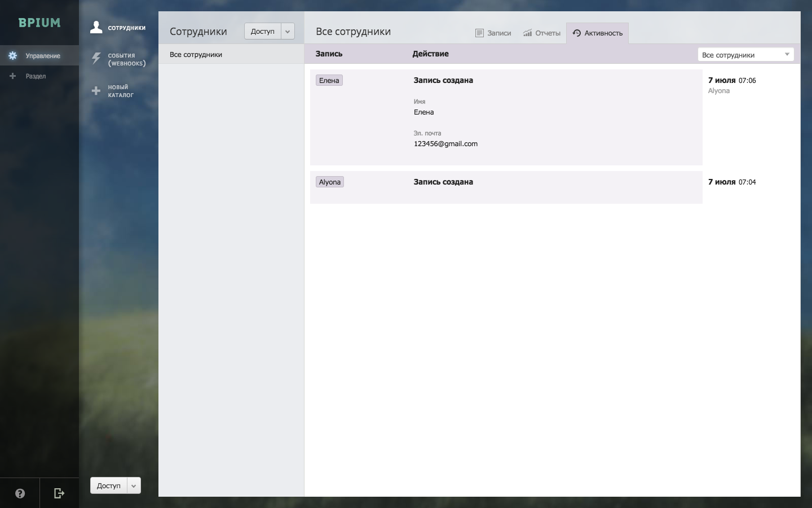
Task: Open the Активность tab
Action: tap(598, 33)
